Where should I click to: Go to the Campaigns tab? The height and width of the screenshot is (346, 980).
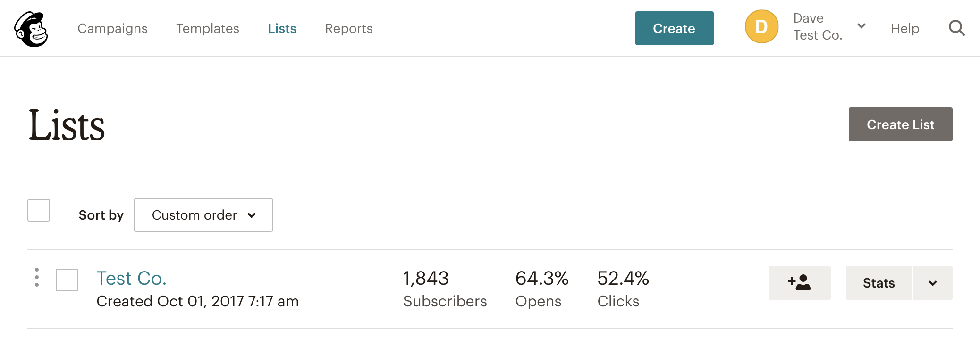[x=112, y=28]
